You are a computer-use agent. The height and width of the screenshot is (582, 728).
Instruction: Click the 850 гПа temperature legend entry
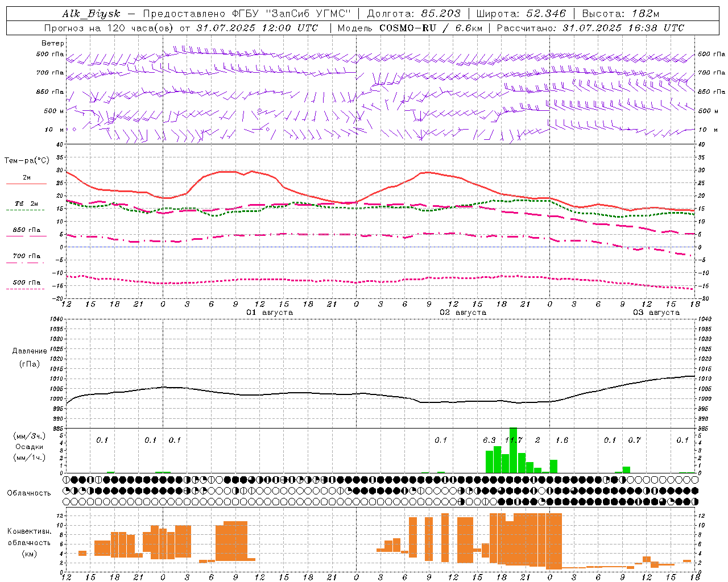27,230
